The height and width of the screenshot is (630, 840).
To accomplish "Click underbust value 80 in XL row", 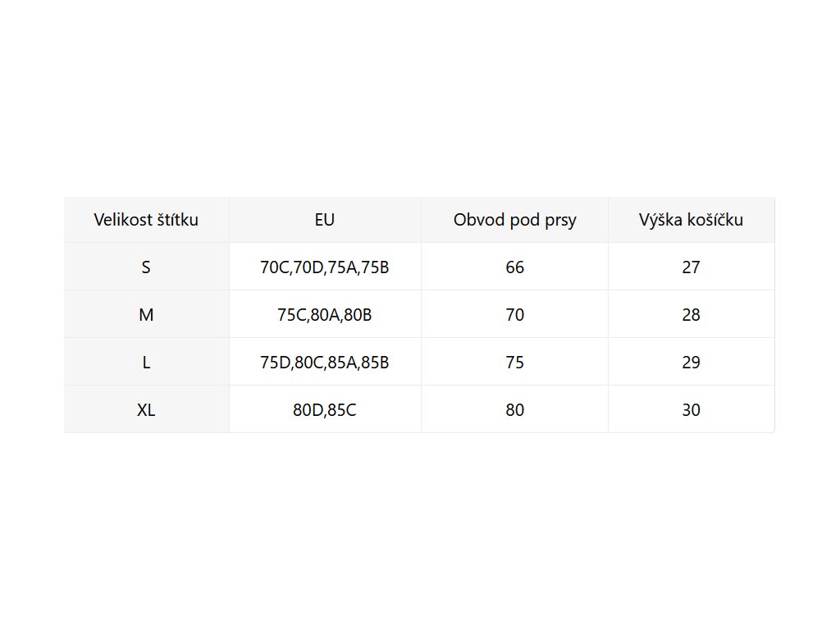I will (x=514, y=410).
